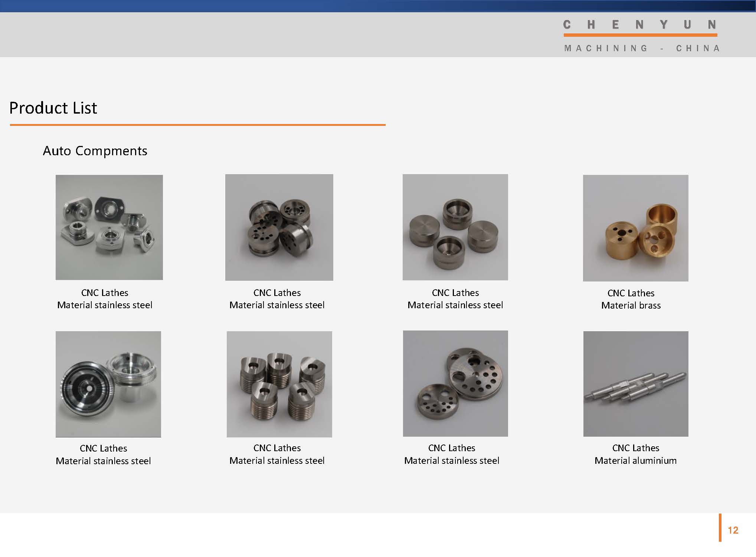
Task: Click the brass cylinders product photo
Action: click(636, 228)
